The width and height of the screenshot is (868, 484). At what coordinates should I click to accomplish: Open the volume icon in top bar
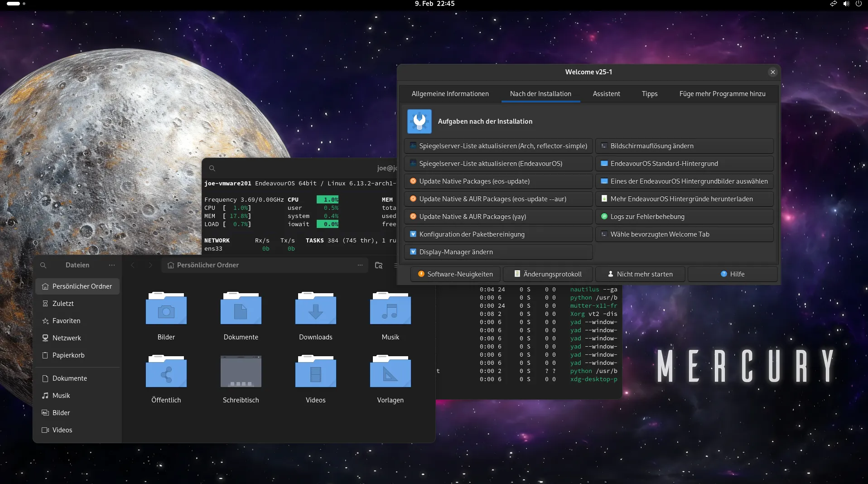[846, 4]
